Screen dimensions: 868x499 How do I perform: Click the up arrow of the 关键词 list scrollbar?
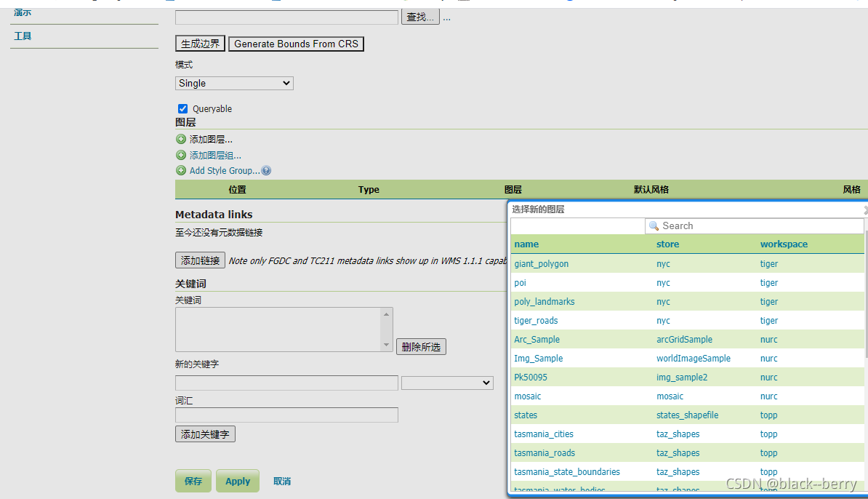point(387,314)
